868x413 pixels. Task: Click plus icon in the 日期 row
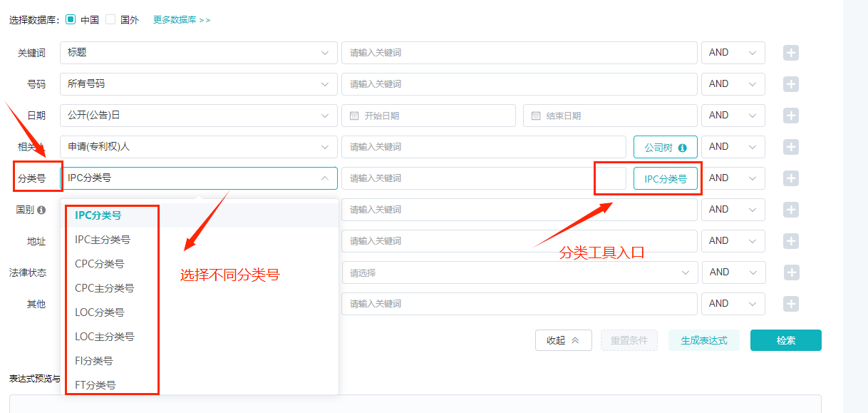(x=791, y=116)
